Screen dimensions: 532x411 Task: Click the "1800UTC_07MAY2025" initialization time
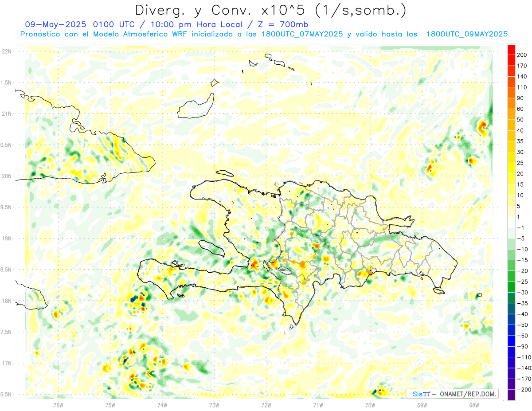302,34
